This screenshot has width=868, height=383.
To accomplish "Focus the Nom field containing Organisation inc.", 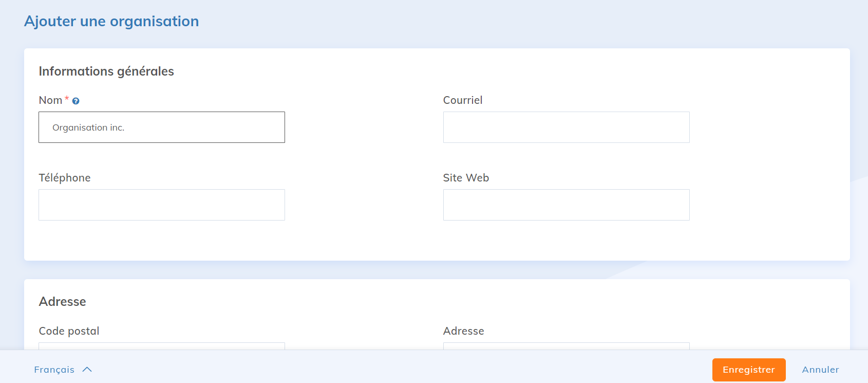I will point(162,127).
